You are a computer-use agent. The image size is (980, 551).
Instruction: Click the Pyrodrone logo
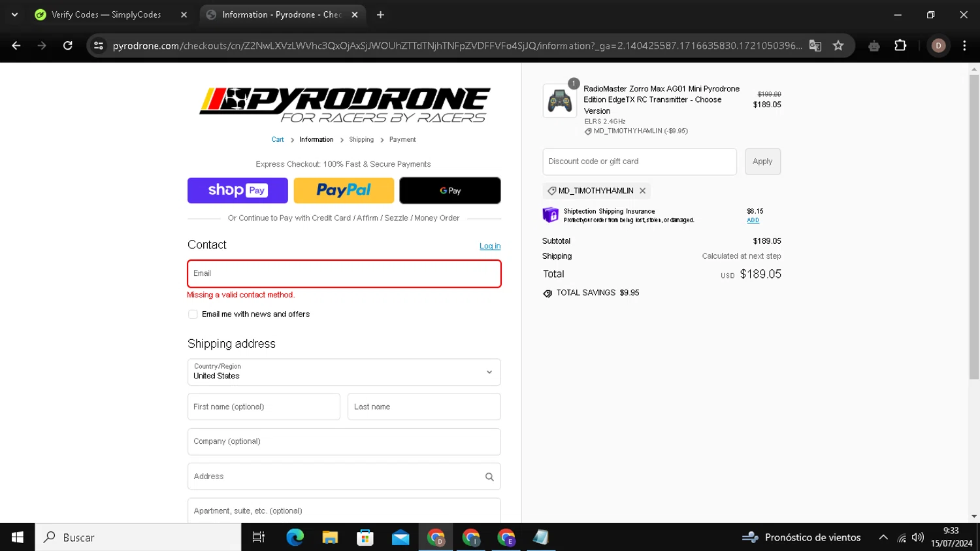click(344, 105)
